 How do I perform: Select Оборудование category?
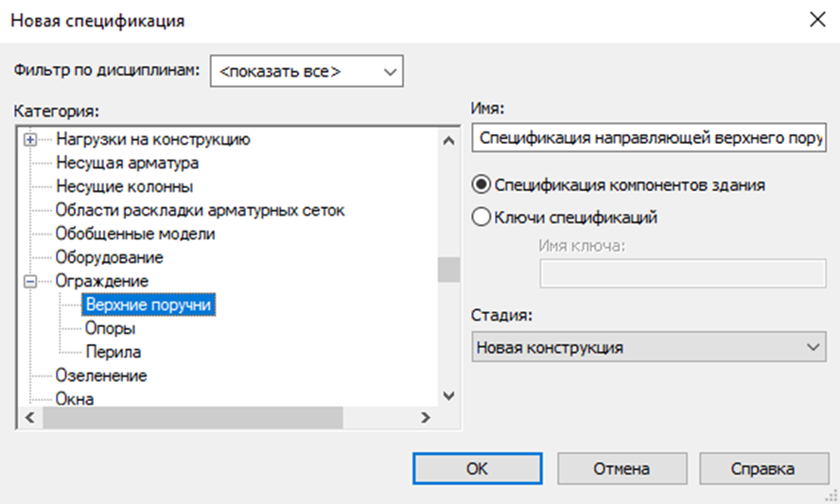click(110, 257)
